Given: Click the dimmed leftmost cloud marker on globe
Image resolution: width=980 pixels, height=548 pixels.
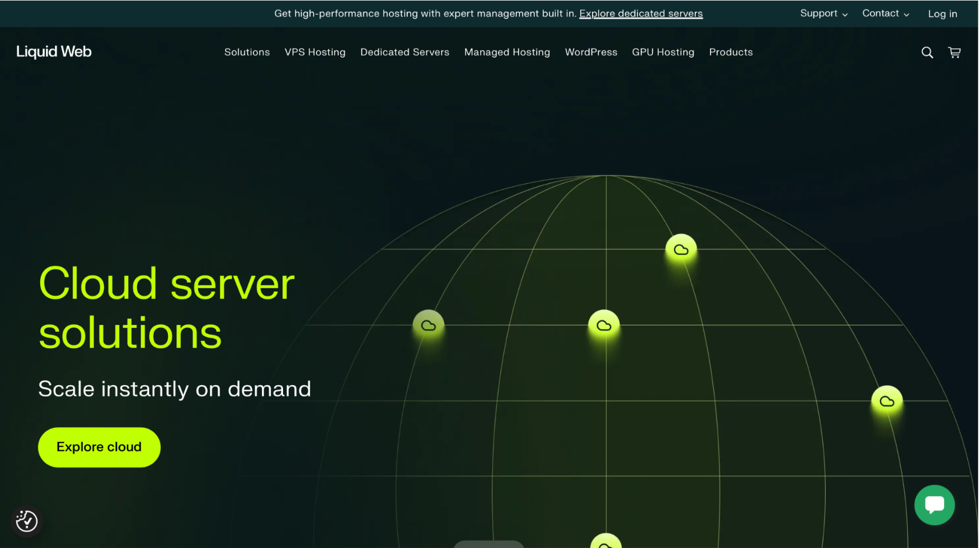Looking at the screenshot, I should pos(428,325).
